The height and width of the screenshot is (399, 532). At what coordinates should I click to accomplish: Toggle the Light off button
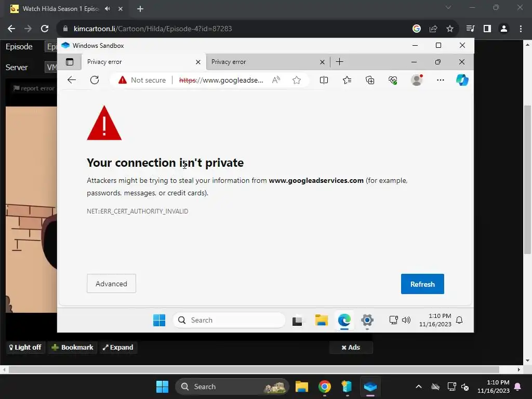(x=25, y=347)
